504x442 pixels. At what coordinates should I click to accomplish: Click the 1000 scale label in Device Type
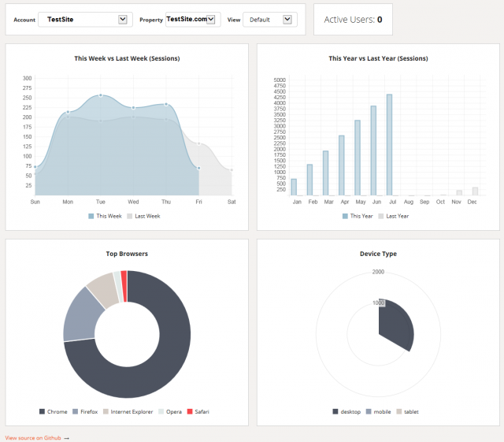coord(378,303)
